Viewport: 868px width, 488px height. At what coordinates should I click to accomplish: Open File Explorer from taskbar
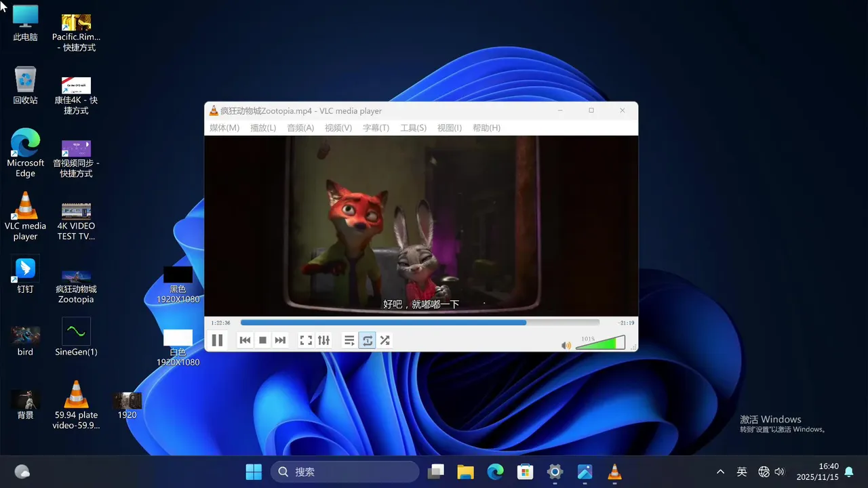click(x=465, y=472)
